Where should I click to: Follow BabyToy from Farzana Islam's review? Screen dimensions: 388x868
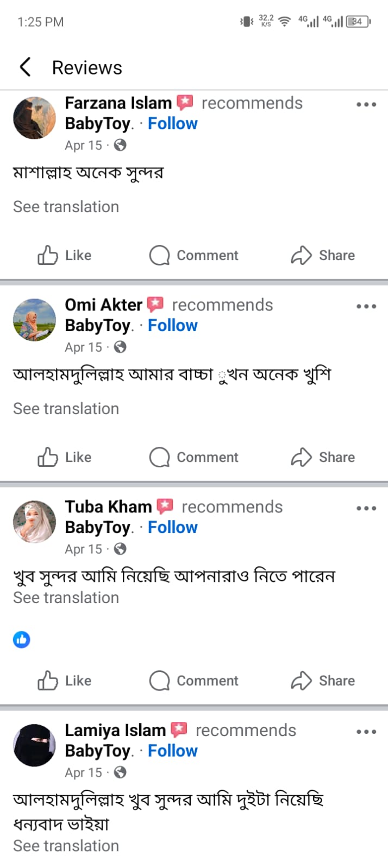[x=172, y=124]
